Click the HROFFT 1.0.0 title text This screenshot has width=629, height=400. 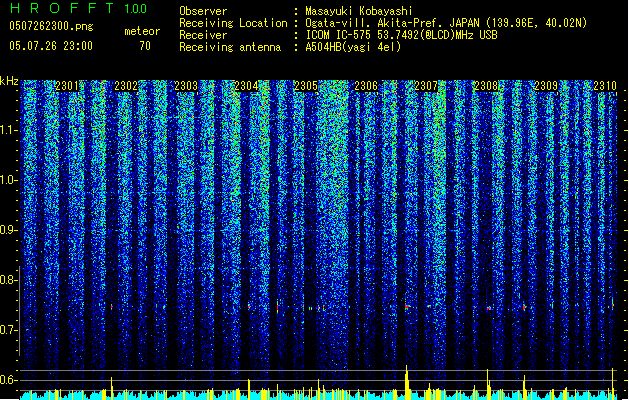[x=79, y=8]
